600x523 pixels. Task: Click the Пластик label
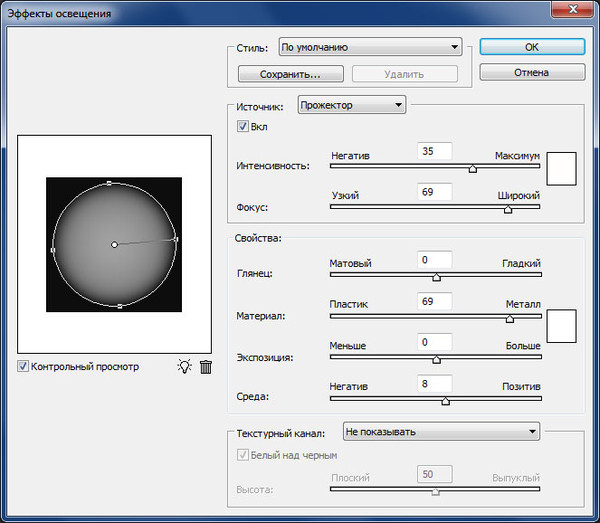pyautogui.click(x=348, y=304)
